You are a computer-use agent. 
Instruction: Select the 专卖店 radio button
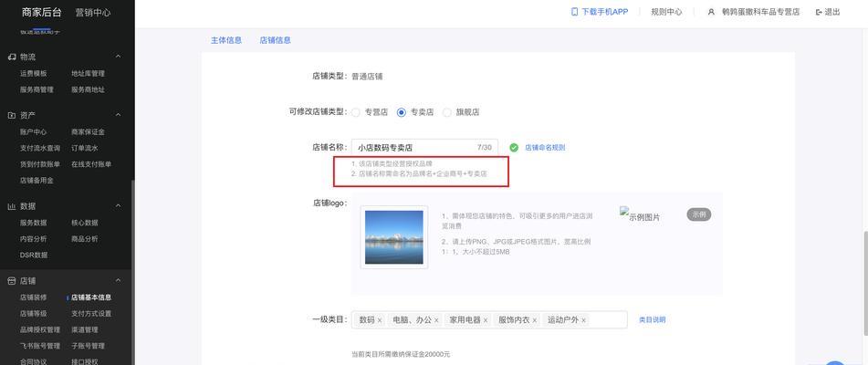click(x=402, y=112)
